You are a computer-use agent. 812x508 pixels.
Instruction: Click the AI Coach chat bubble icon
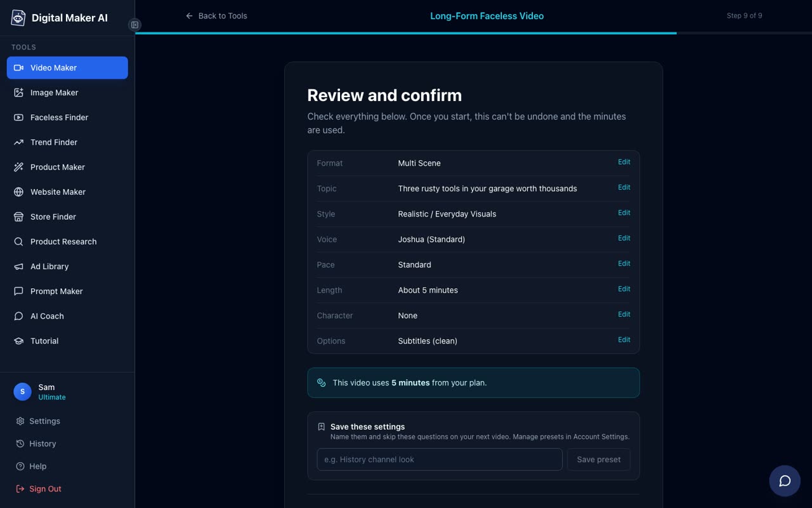point(18,316)
